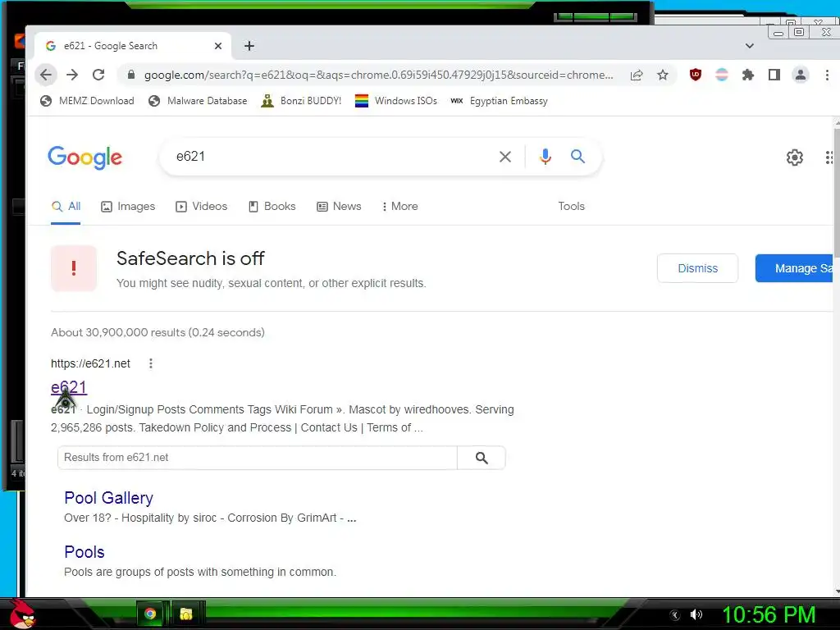
Task: Click the address bar URL
Action: pos(379,75)
